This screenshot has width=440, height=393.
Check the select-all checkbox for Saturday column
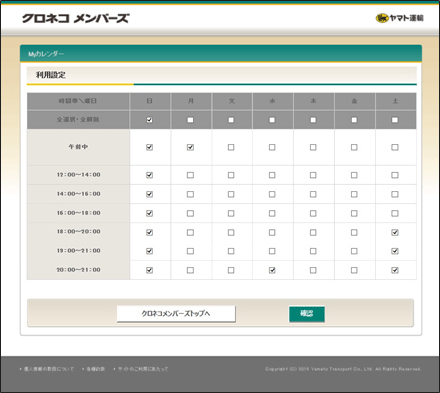pos(395,120)
